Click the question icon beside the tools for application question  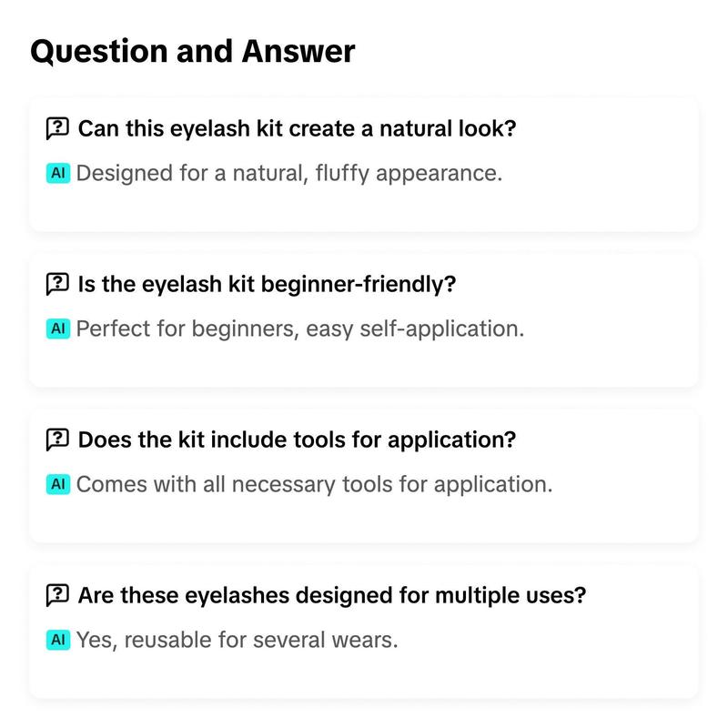57,440
